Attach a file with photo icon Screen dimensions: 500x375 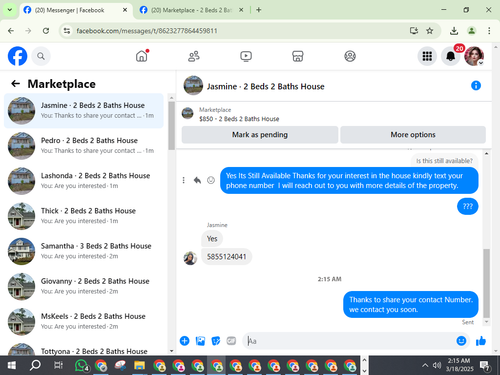pos(200,341)
